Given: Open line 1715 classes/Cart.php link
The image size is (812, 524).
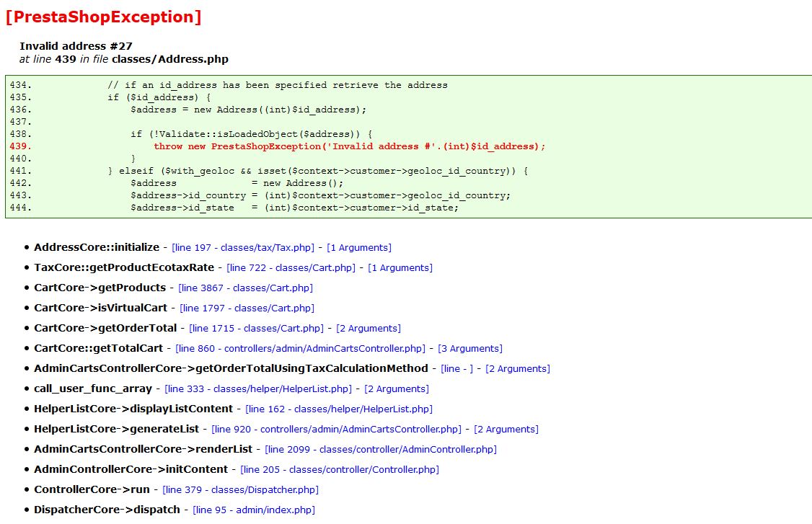Looking at the screenshot, I should point(256,328).
